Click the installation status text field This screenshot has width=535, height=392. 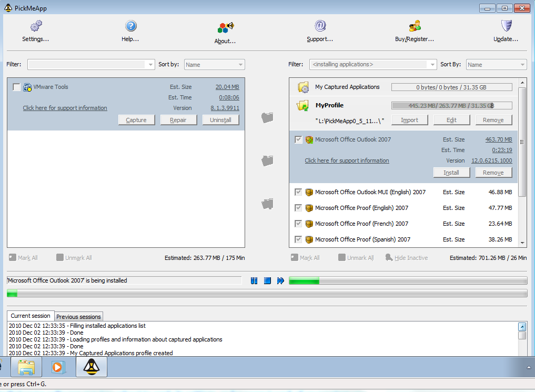click(x=124, y=280)
